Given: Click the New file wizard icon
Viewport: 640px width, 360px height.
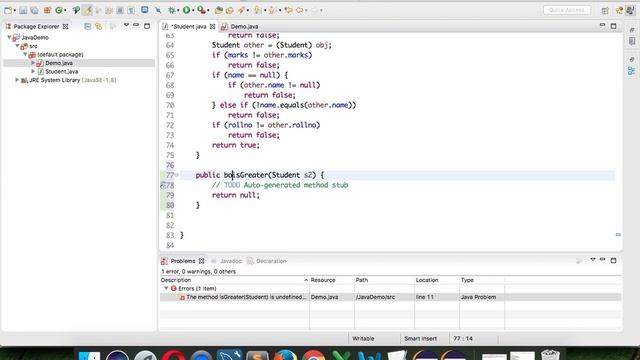Looking at the screenshot, I should pyautogui.click(x=8, y=10).
